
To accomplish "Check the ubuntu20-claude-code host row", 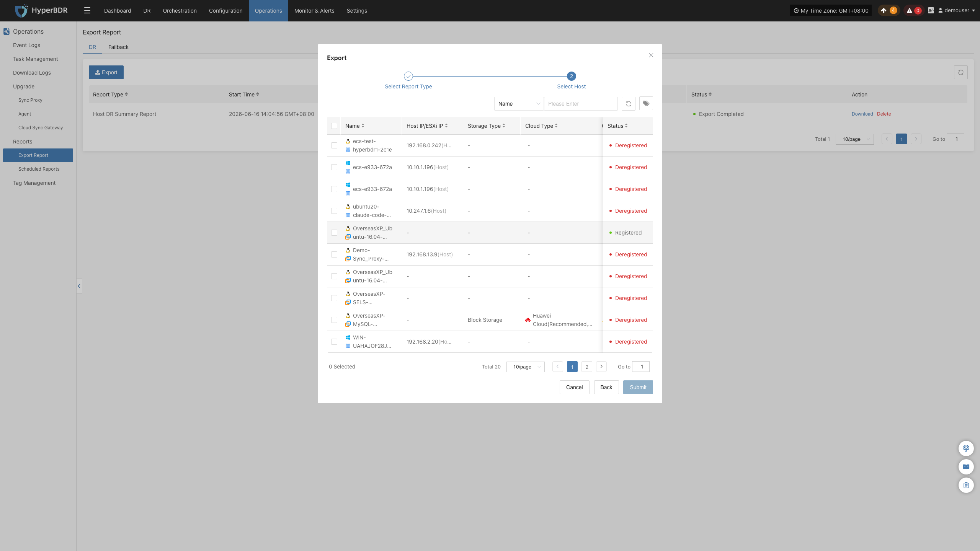I will click(x=334, y=211).
